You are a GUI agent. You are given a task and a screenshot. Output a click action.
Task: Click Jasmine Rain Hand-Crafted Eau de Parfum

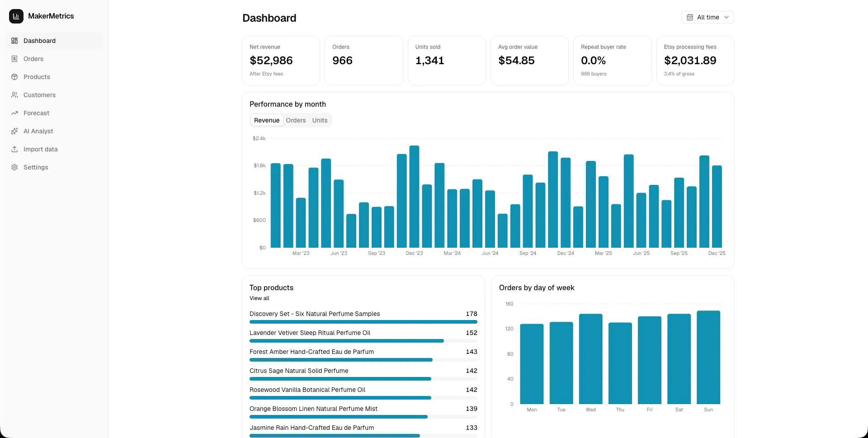pos(311,428)
